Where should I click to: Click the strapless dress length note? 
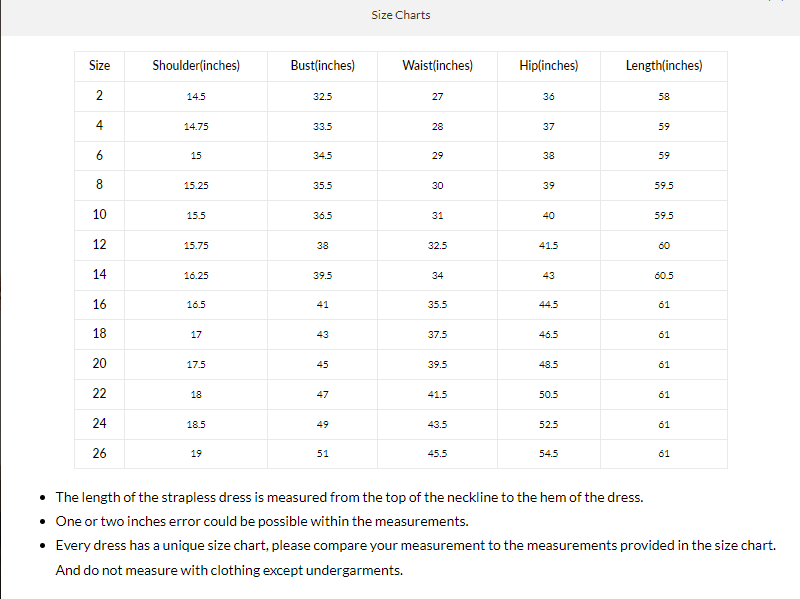pos(349,497)
